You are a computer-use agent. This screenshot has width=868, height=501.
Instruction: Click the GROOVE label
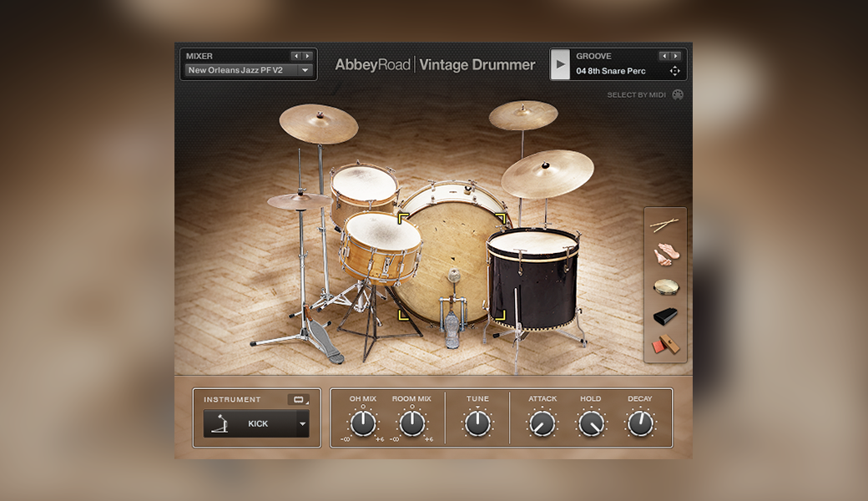pyautogui.click(x=593, y=56)
